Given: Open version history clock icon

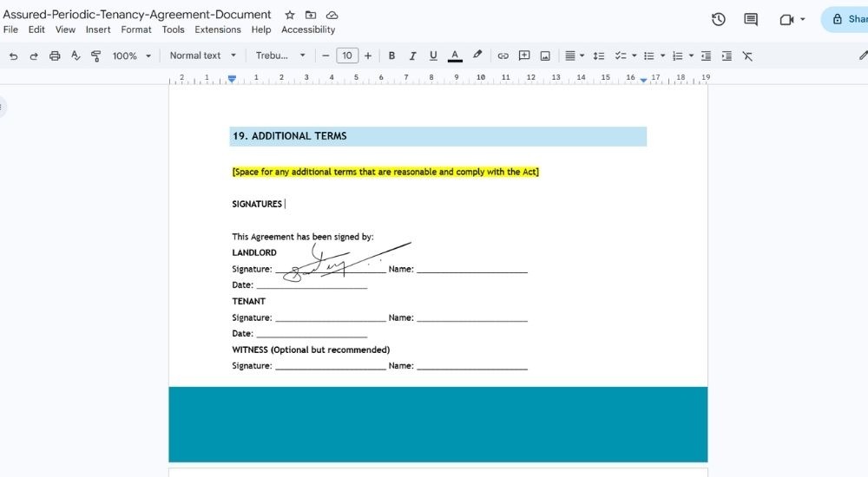Looking at the screenshot, I should coord(719,19).
